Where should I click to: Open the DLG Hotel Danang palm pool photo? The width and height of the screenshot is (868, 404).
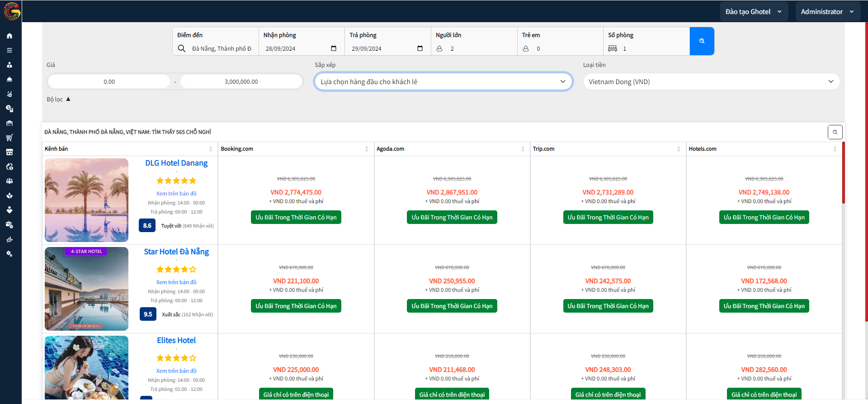click(x=86, y=200)
